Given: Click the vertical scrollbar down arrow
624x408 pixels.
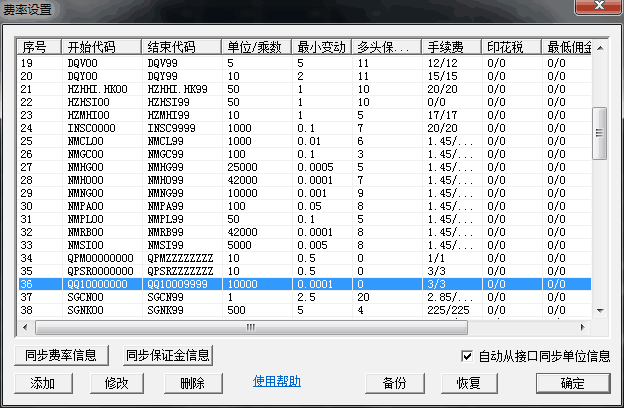Looking at the screenshot, I should pos(600,310).
